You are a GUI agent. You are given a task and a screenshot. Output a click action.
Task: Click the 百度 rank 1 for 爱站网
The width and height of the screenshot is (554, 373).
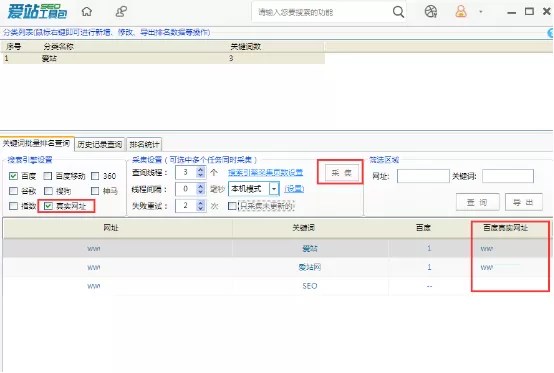[x=429, y=267]
